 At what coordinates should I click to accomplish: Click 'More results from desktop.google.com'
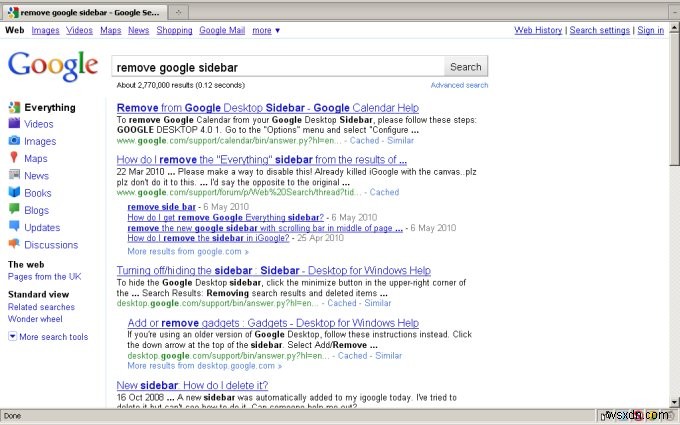(204, 366)
